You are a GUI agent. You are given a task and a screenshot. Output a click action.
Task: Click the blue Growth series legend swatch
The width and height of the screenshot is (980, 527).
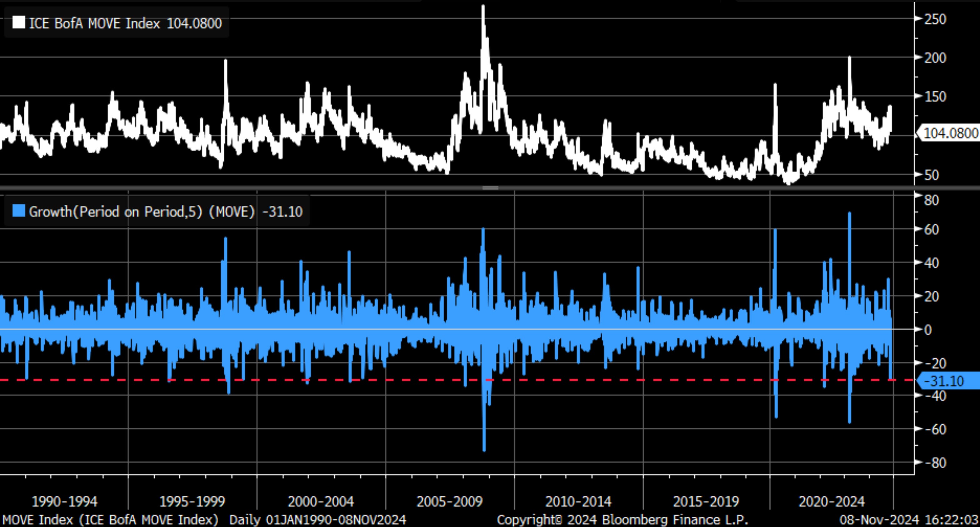[19, 211]
